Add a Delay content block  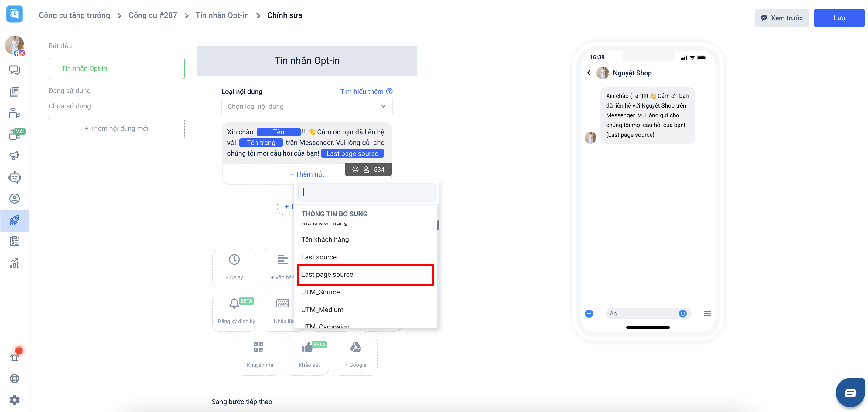[x=234, y=268]
